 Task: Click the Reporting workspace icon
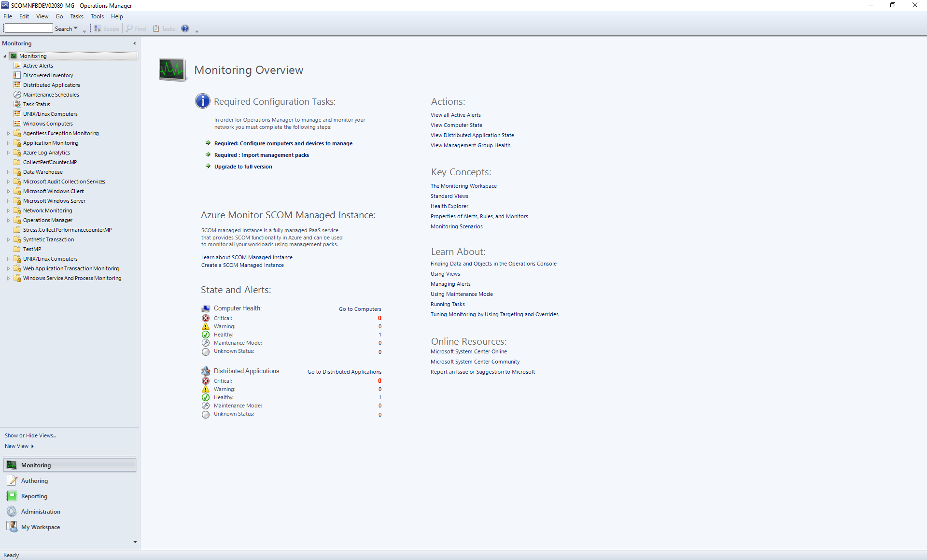click(12, 496)
